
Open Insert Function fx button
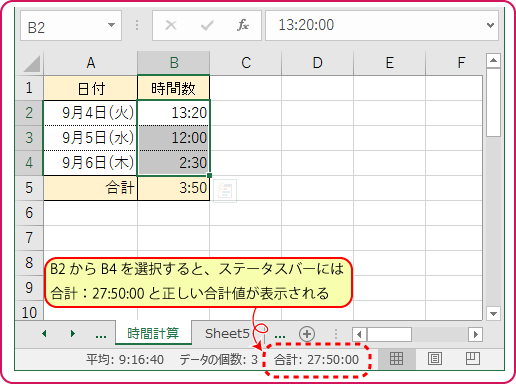tap(243, 25)
